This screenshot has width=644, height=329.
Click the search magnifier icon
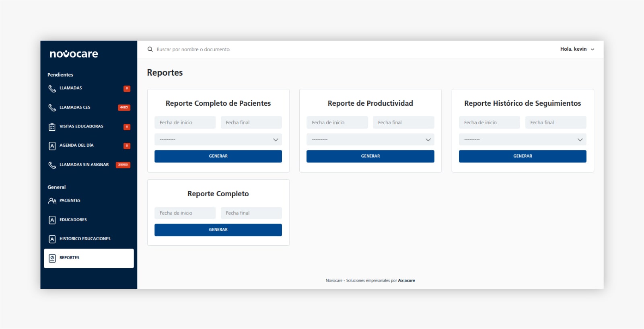tap(150, 49)
